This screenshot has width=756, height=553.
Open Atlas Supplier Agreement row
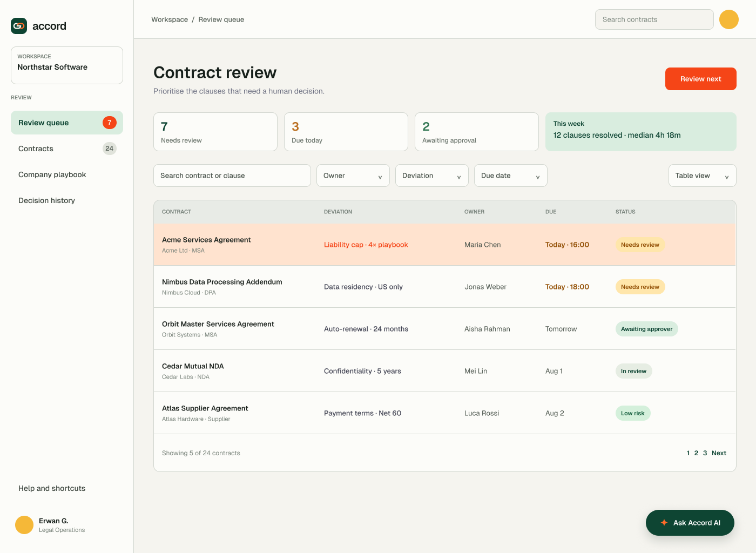click(x=445, y=413)
